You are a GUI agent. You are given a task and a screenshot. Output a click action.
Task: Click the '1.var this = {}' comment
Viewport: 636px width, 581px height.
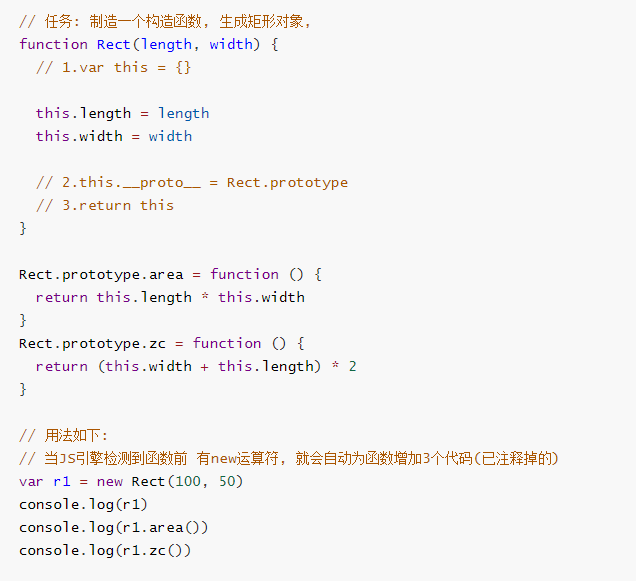113,67
